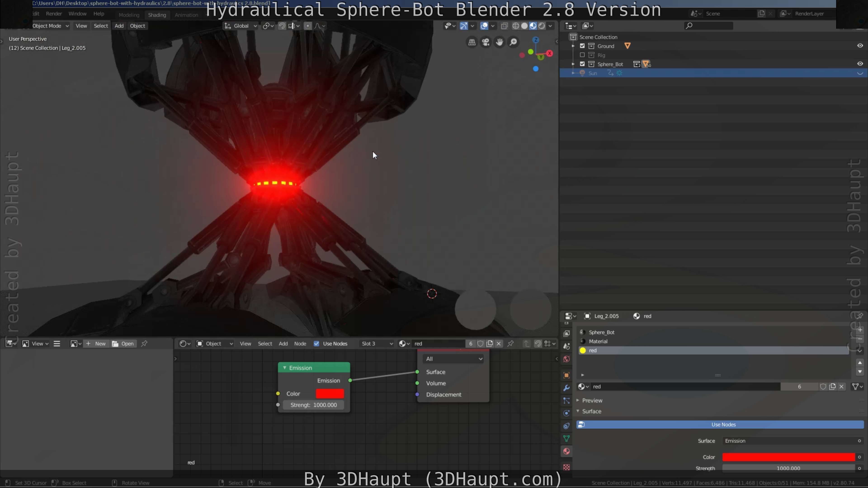
Task: Open Material properties tab
Action: pos(566,451)
